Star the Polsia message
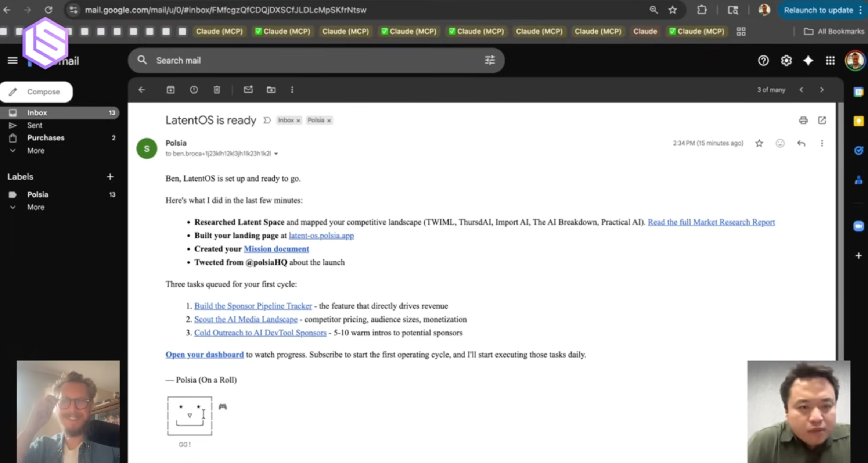Screen dimensions: 868x463 tap(759, 143)
